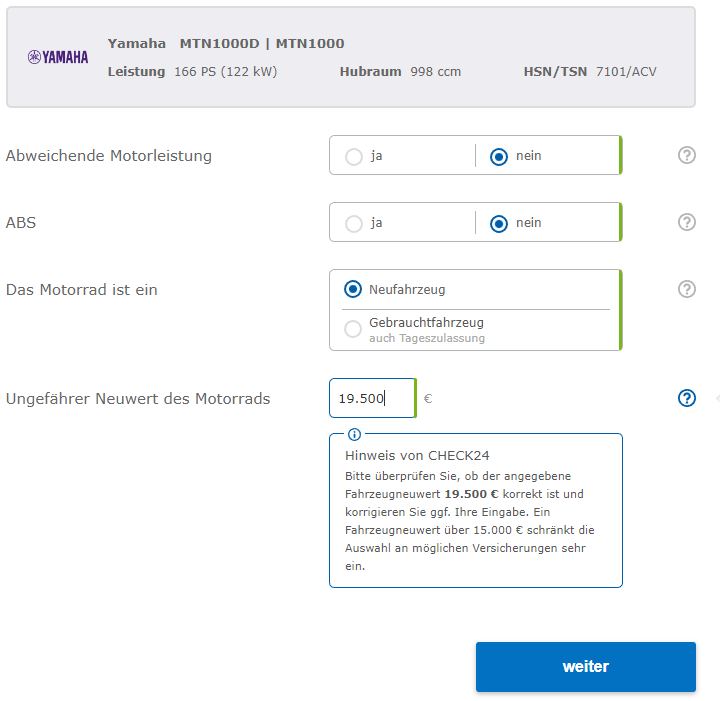This screenshot has width=720, height=701.
Task: Choose 'nein' for ABS
Action: click(499, 223)
